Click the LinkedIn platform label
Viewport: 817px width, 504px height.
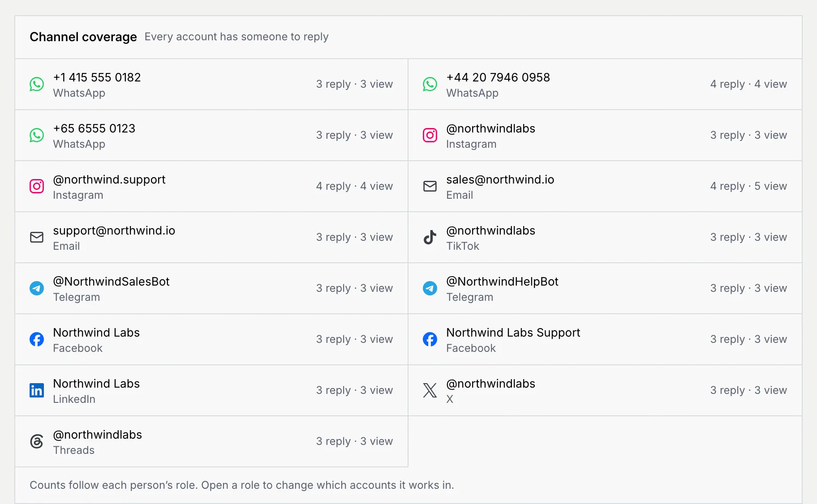point(74,399)
